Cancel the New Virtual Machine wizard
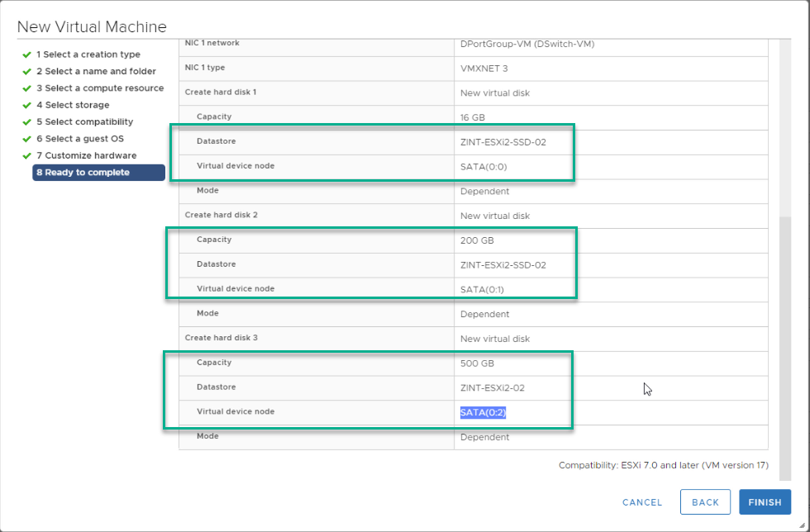 coord(642,502)
